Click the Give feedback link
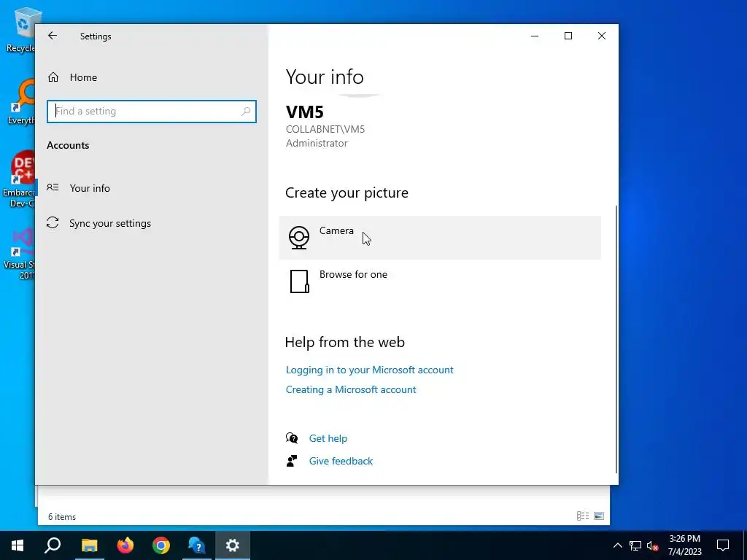This screenshot has height=560, width=747. point(341,461)
